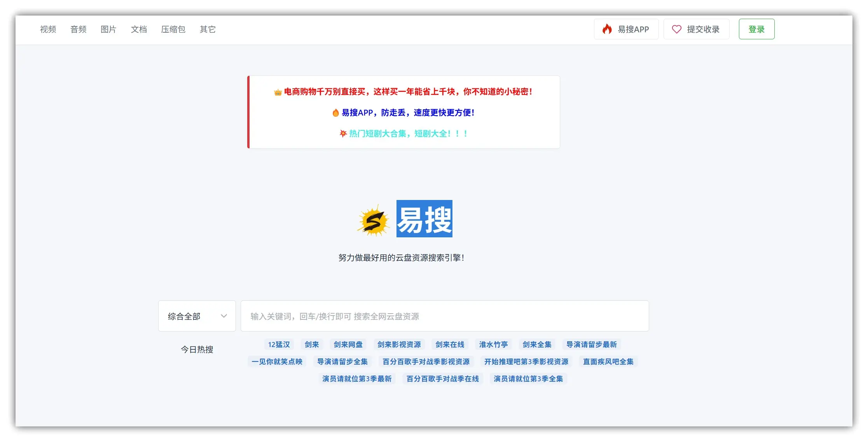Search hot keyword 演员请就位第3季最新
This screenshot has width=868, height=442.
click(x=357, y=379)
